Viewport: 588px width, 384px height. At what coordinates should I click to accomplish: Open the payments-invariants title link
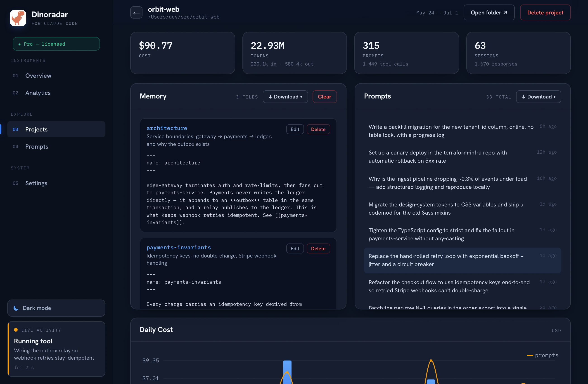click(x=179, y=248)
